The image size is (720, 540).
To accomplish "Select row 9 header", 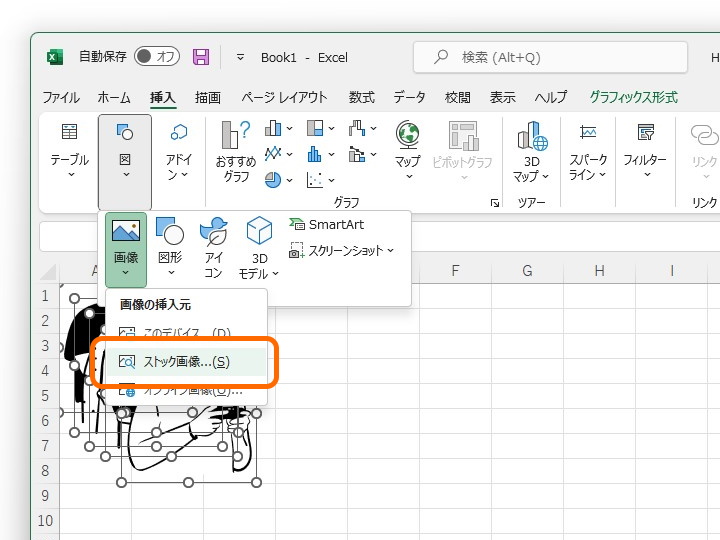I will coord(45,495).
